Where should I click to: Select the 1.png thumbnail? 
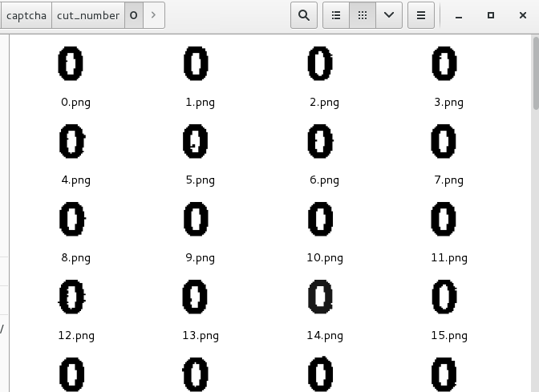point(196,63)
